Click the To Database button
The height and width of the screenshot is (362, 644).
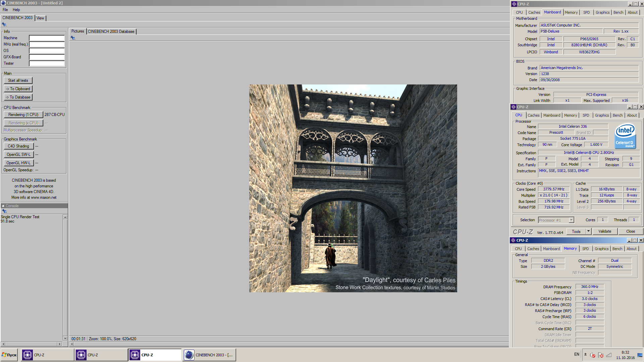[18, 97]
